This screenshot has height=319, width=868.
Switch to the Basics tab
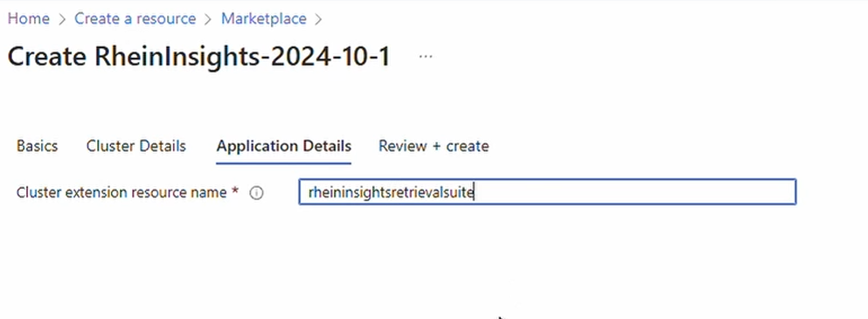[x=37, y=146]
